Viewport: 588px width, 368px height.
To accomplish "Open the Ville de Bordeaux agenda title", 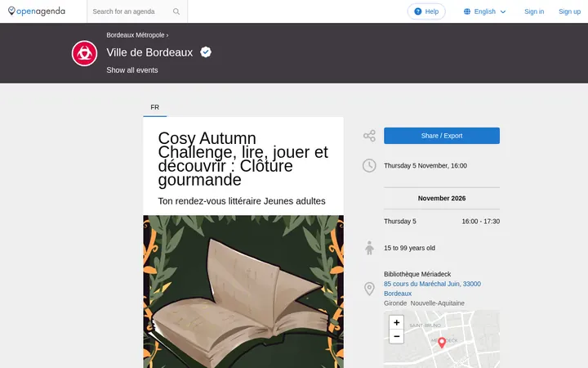I will [149, 52].
